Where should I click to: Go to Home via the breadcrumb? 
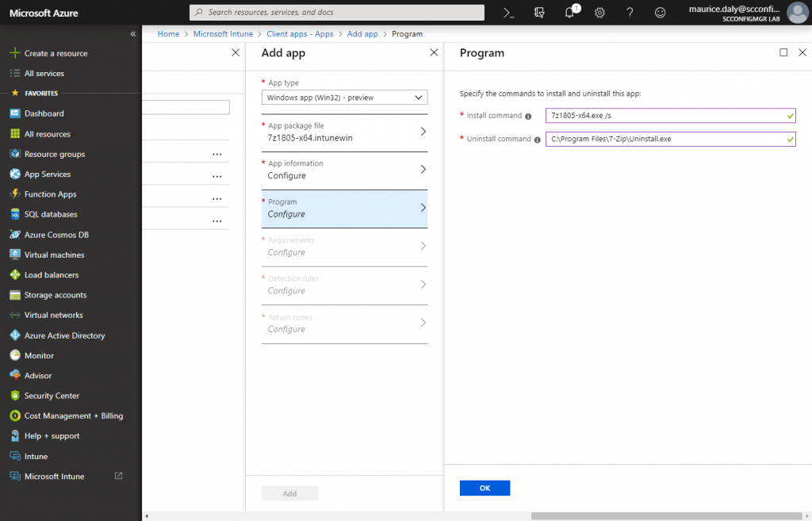click(x=167, y=33)
